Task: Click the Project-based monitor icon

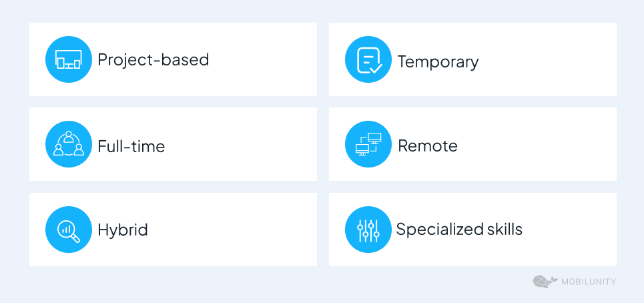Action: pyautogui.click(x=69, y=59)
